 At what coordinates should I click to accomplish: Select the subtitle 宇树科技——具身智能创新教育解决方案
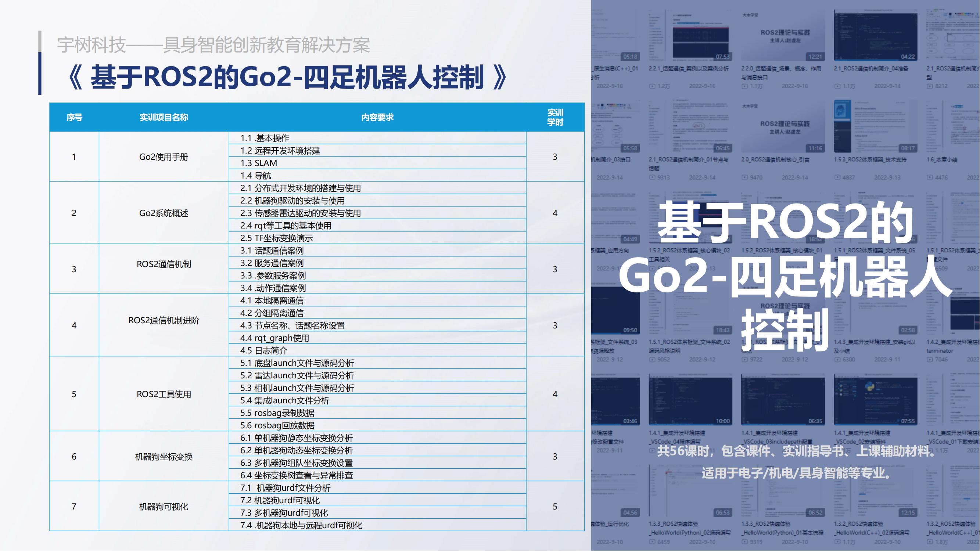pyautogui.click(x=213, y=45)
